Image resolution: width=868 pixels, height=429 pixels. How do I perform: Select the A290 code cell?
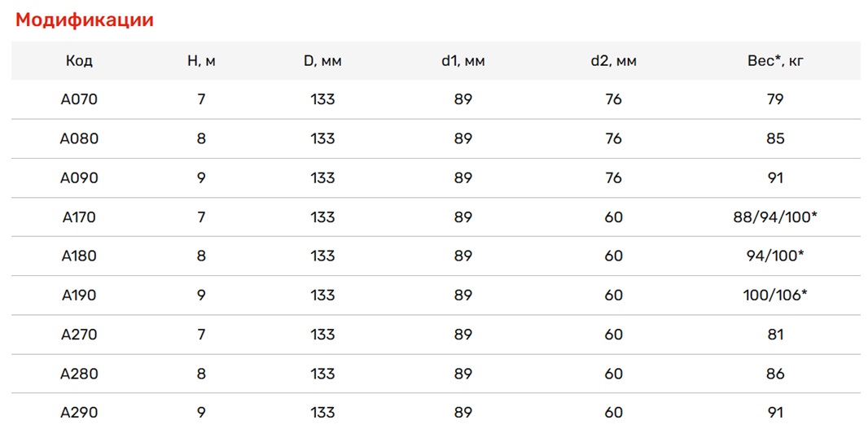(x=79, y=413)
